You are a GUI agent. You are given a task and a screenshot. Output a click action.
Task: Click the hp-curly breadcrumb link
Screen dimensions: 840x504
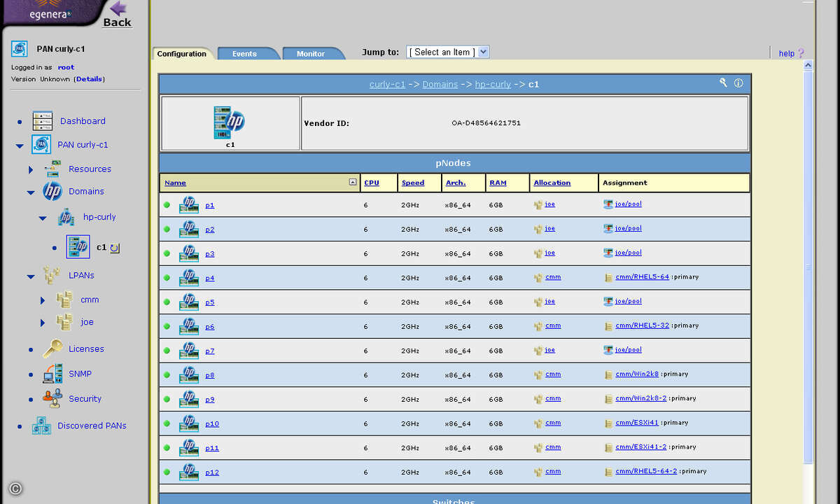point(493,84)
